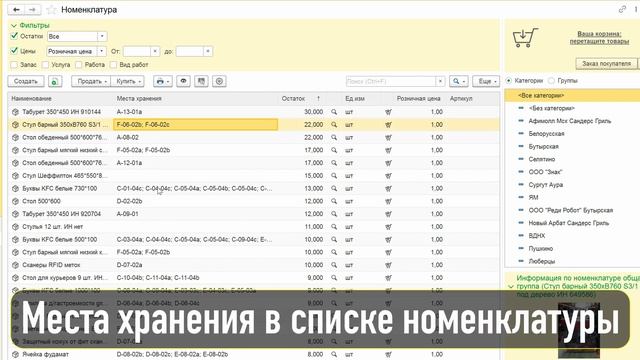Sort by Наименование column header
This screenshot has width=640, height=360.
coord(31,99)
